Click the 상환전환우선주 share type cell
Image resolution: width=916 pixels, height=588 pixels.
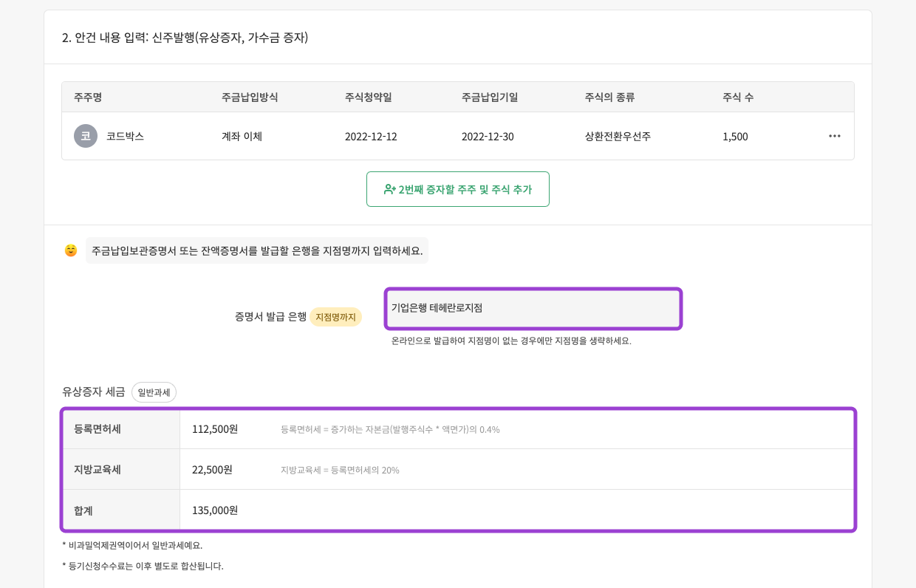tap(618, 136)
